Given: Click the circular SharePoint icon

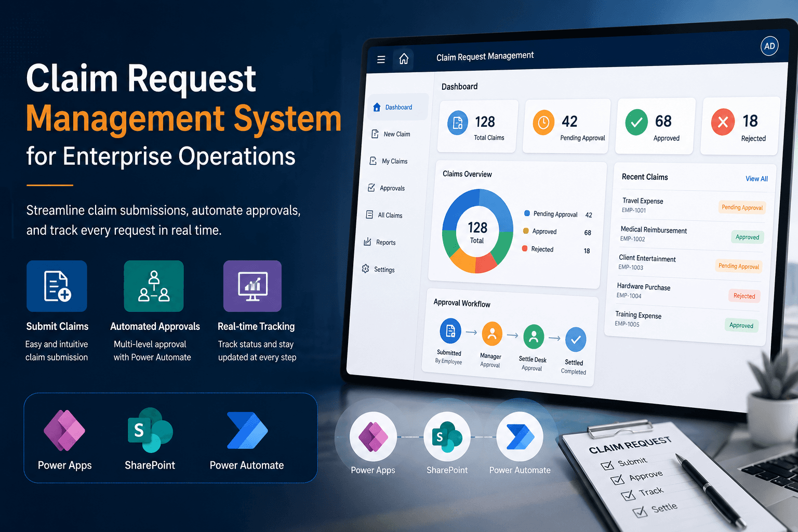Looking at the screenshot, I should tap(447, 436).
